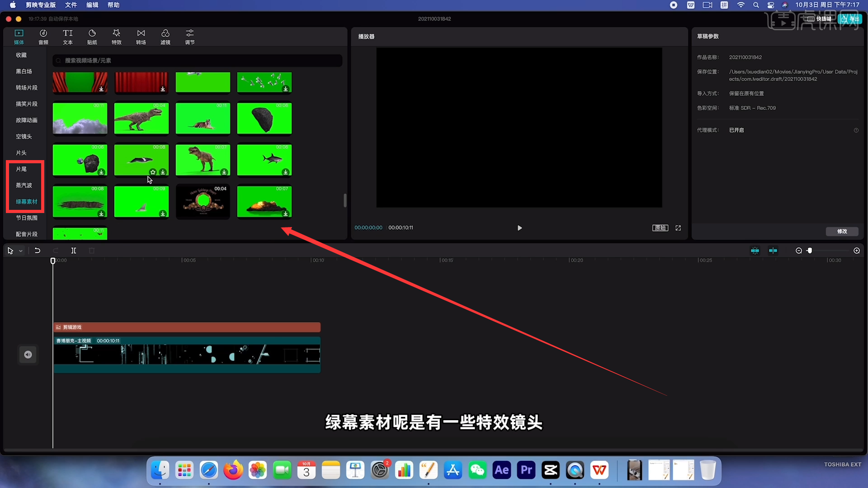Viewport: 868px width, 488px height.
Task: Select the 黑白场 category
Action: click(x=24, y=71)
